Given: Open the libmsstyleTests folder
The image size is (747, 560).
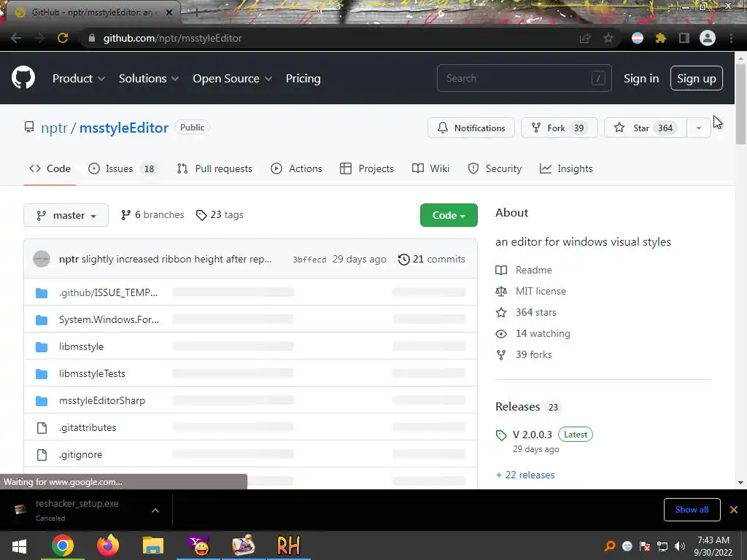Looking at the screenshot, I should pyautogui.click(x=93, y=374).
